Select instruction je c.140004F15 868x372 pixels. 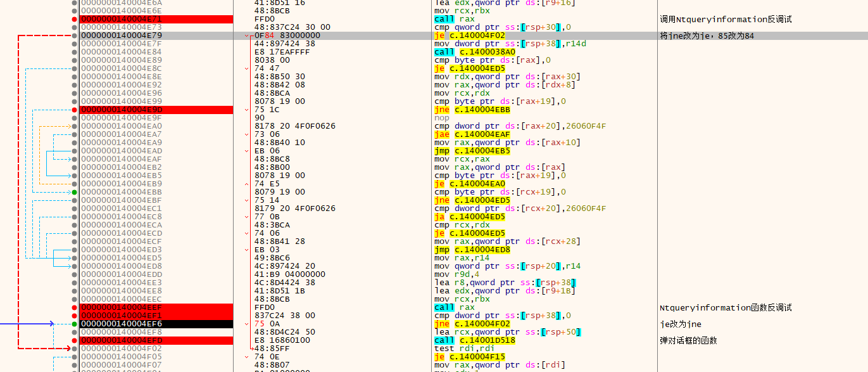[x=470, y=357]
